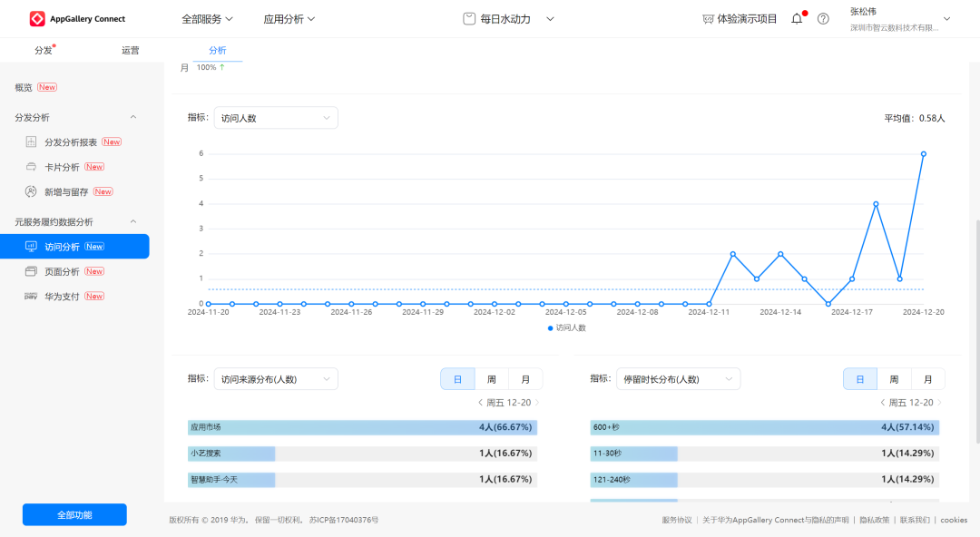Open 分发分析报表 report icon in sidebar
Viewport: 980px width, 537px height.
pos(31,142)
